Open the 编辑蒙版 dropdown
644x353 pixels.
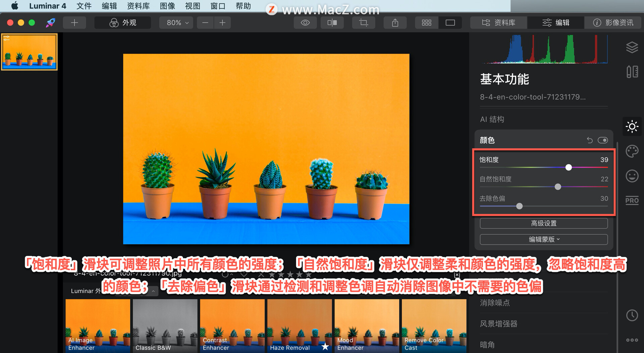click(x=544, y=239)
